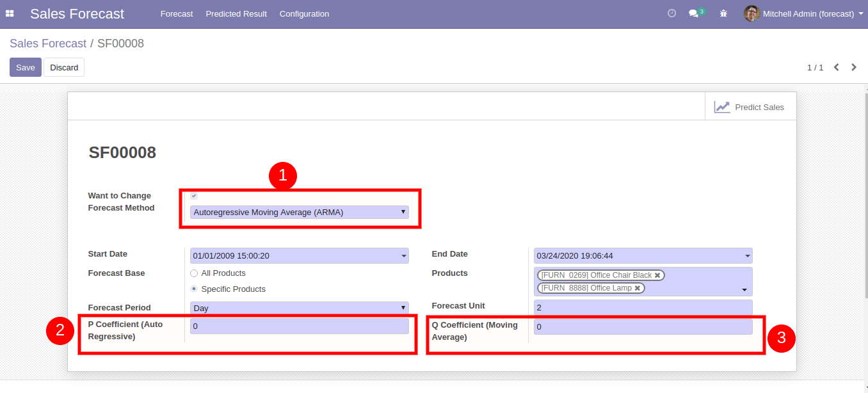
Task: Select All Products radio button
Action: click(x=194, y=273)
